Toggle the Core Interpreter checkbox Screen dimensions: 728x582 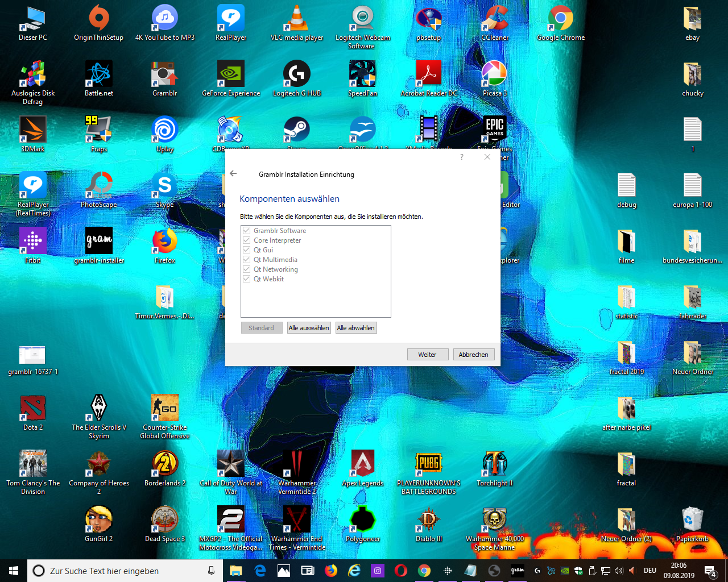point(247,240)
